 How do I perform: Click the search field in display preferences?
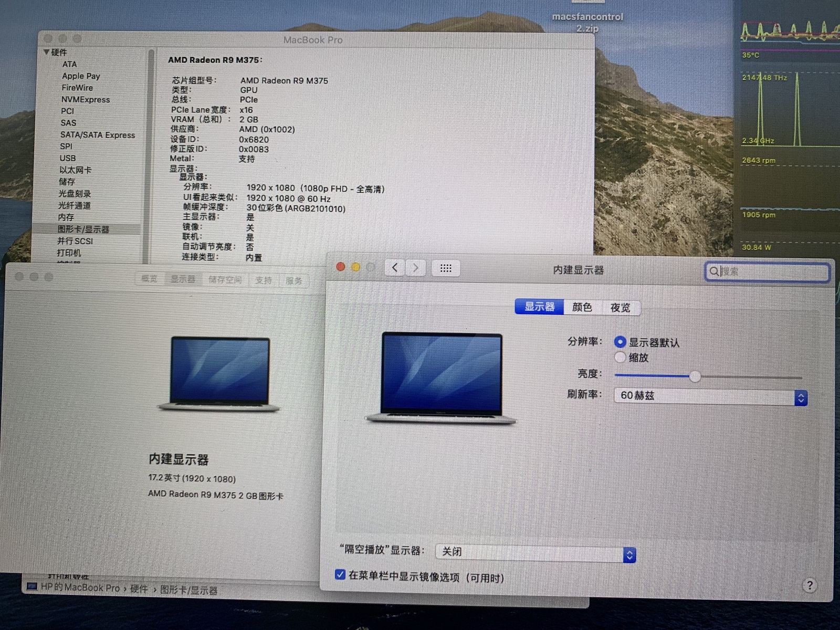[x=767, y=272]
